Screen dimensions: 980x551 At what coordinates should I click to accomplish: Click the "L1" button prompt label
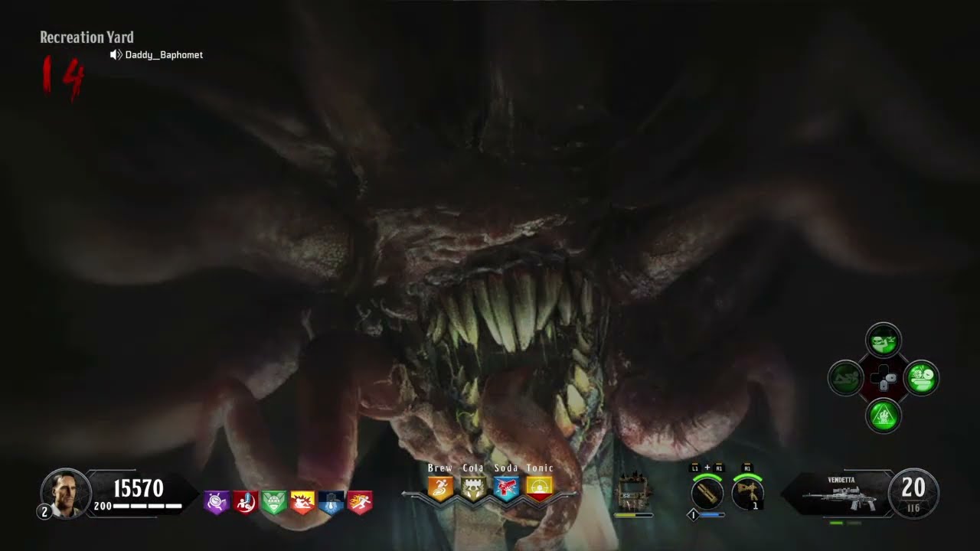tap(695, 468)
